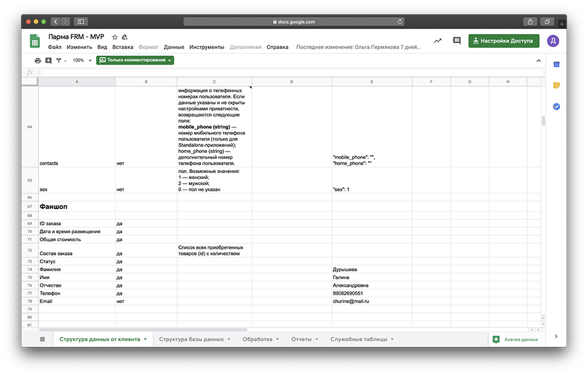Image resolution: width=588 pixels, height=375 pixels.
Task: Open the activity trend arrow icon
Action: (x=437, y=41)
